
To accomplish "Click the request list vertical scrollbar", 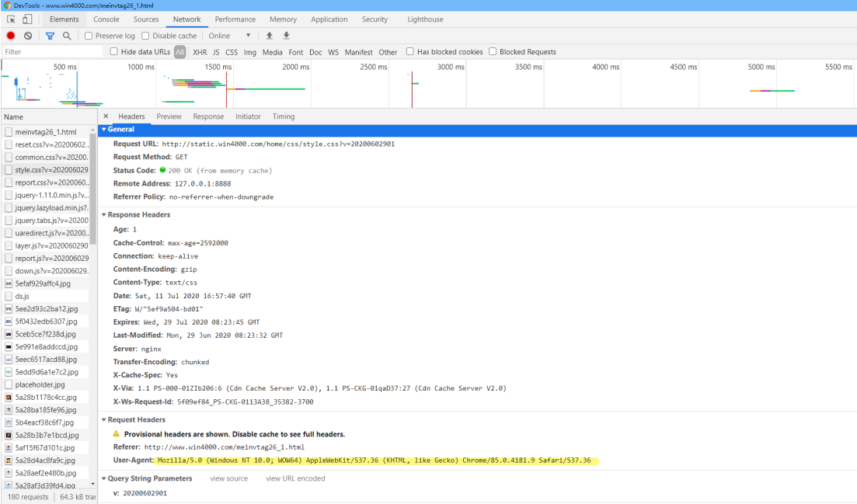I will click(93, 189).
